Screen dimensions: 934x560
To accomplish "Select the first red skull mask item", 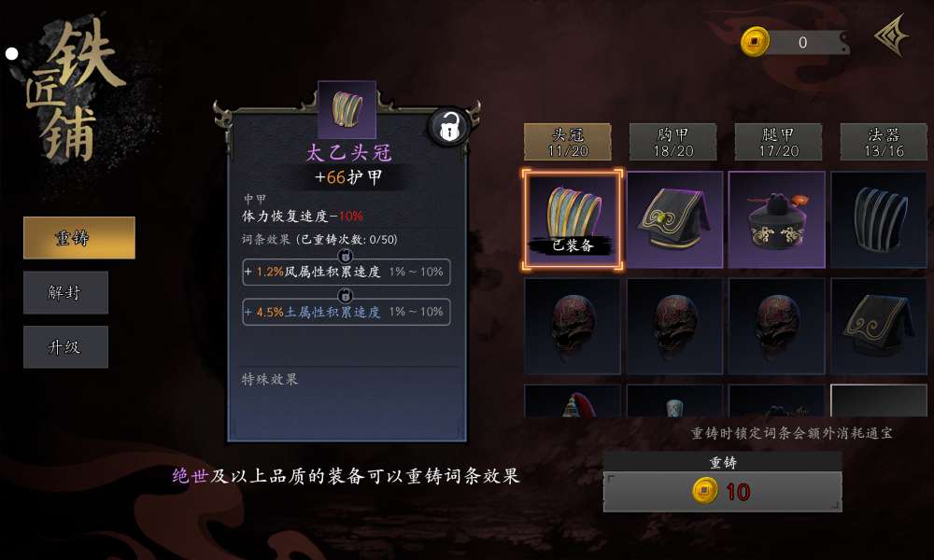I will click(x=573, y=326).
